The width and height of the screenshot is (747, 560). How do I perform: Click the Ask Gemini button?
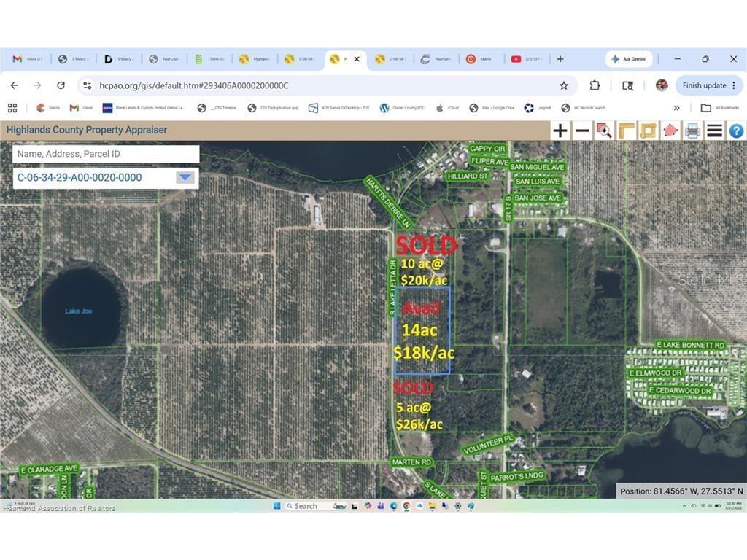coord(629,59)
